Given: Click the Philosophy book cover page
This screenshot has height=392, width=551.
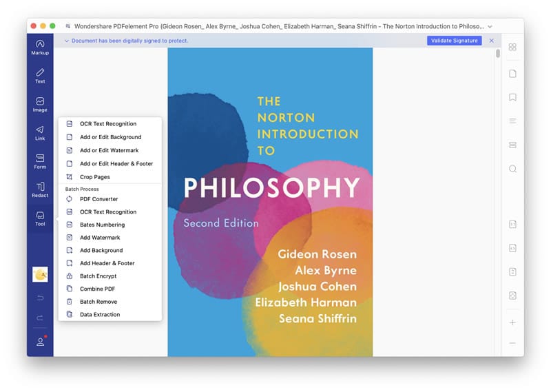Looking at the screenshot, I should pyautogui.click(x=270, y=202).
